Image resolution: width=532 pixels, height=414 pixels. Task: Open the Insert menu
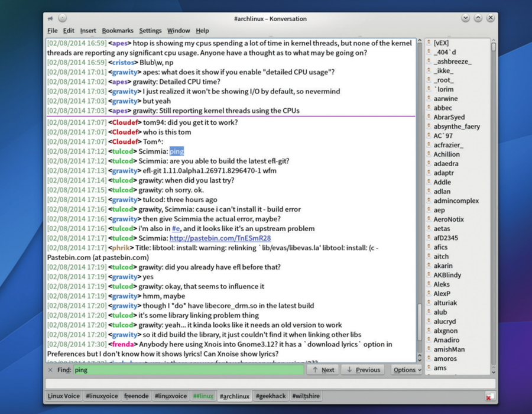click(88, 31)
